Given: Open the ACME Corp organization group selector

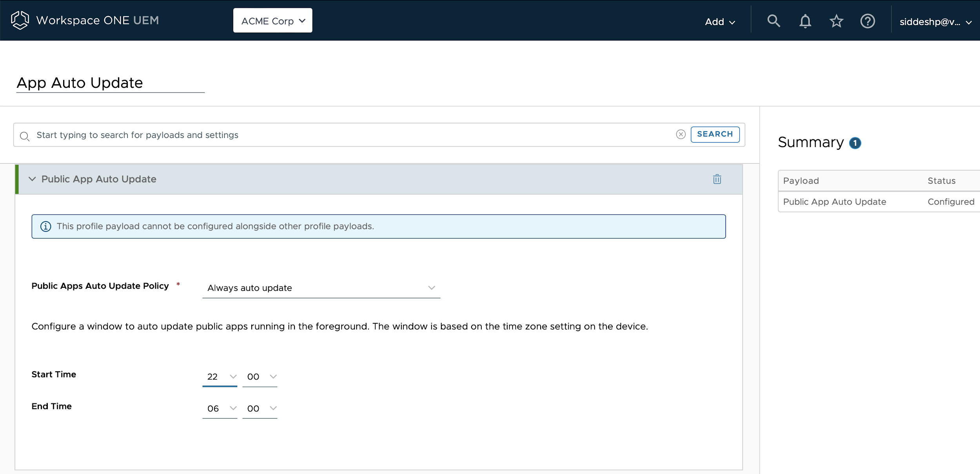Looking at the screenshot, I should 272,20.
